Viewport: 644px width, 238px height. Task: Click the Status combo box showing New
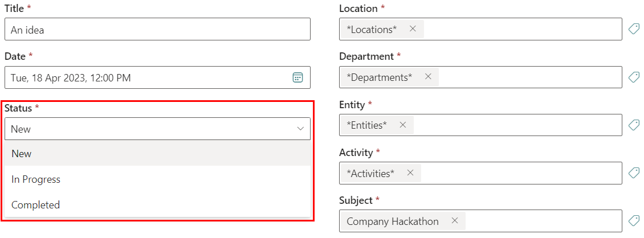[148, 129]
